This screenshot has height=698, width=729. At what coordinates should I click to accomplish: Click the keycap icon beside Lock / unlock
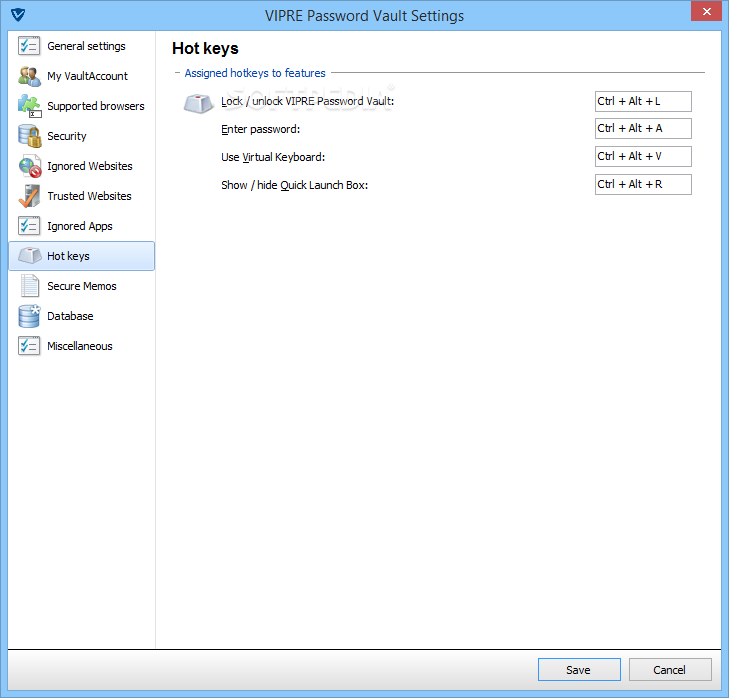click(x=199, y=103)
